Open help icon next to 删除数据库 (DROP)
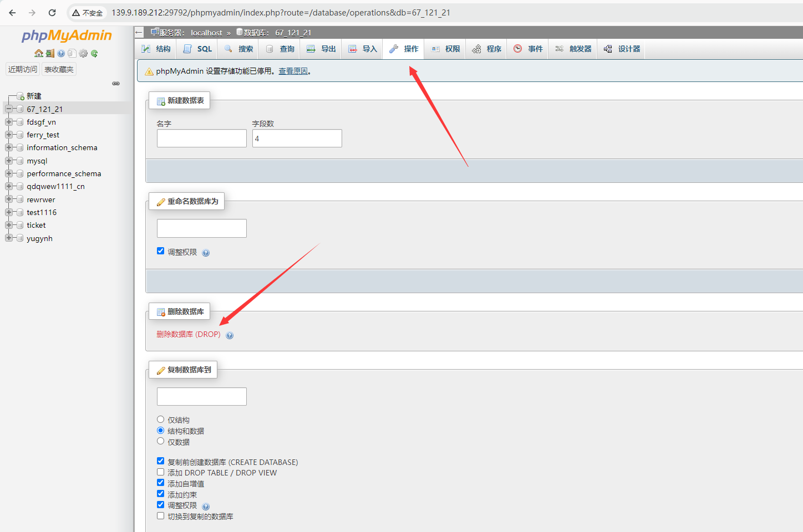The image size is (803, 532). tap(230, 335)
